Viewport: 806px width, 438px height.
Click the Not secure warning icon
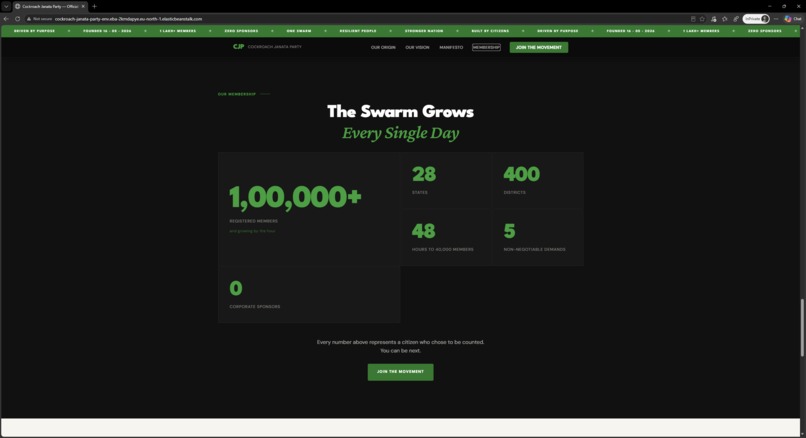pos(29,19)
